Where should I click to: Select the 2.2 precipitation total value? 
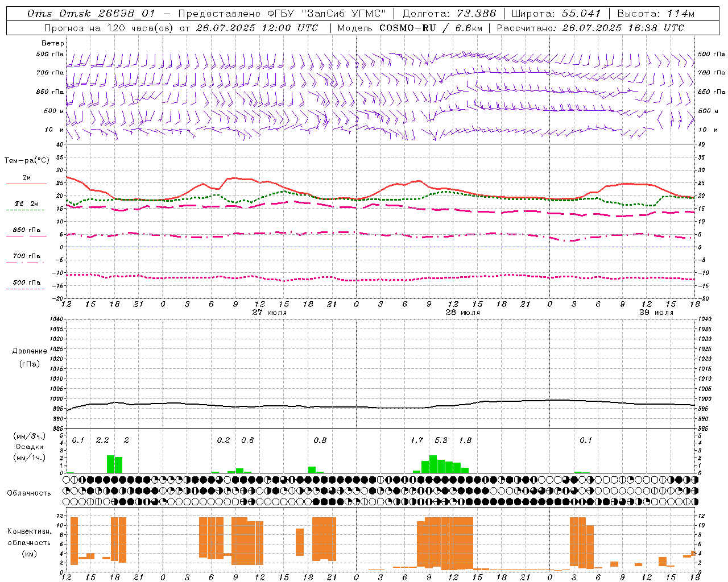[102, 440]
